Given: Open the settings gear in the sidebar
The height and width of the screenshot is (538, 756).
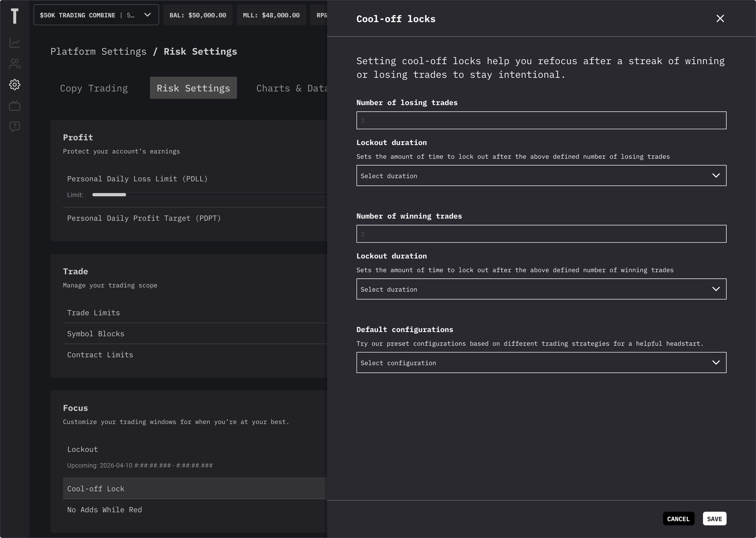Looking at the screenshot, I should [x=15, y=84].
